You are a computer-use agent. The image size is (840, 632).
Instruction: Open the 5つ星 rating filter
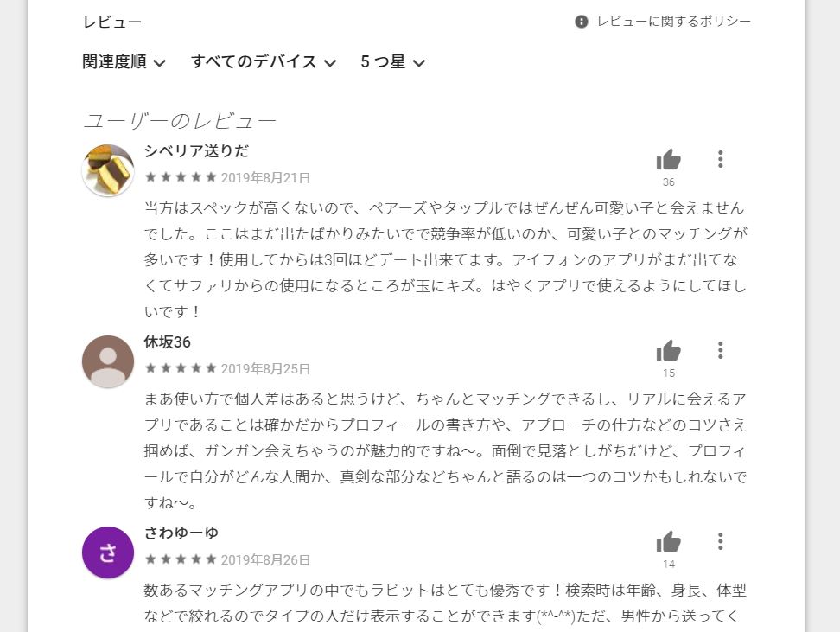click(392, 61)
